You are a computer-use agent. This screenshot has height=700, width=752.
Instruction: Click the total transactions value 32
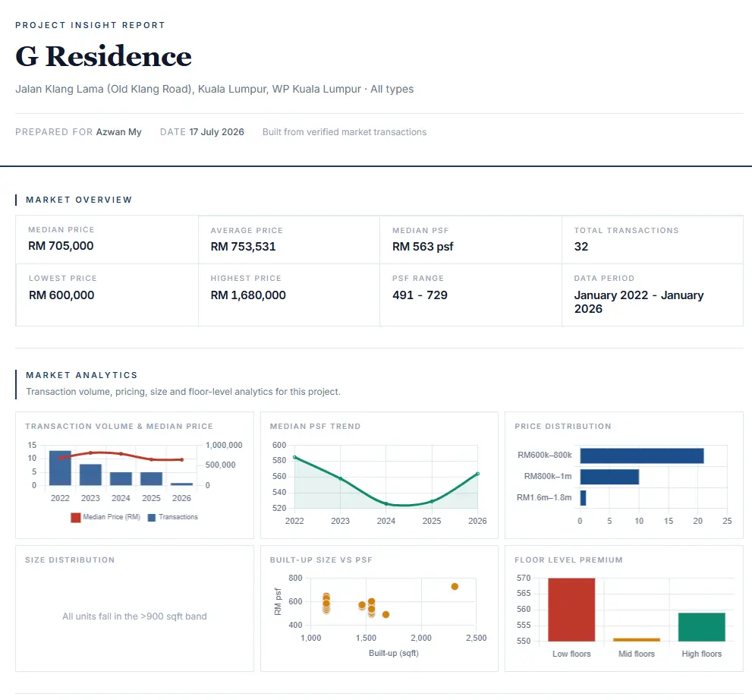pyautogui.click(x=581, y=247)
